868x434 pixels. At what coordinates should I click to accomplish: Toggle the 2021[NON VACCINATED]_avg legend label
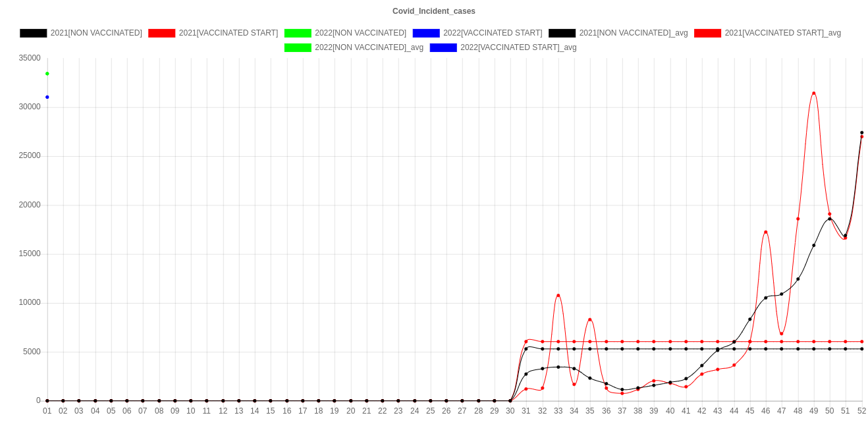[x=633, y=33]
